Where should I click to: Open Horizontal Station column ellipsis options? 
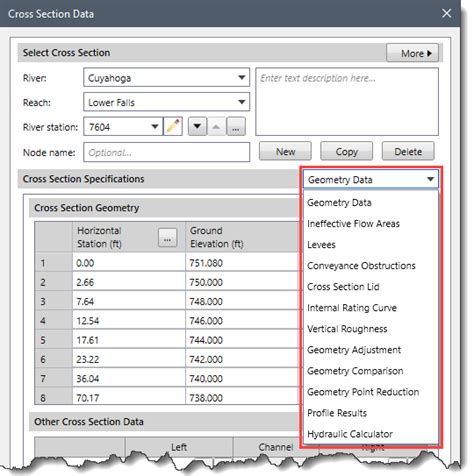point(167,238)
